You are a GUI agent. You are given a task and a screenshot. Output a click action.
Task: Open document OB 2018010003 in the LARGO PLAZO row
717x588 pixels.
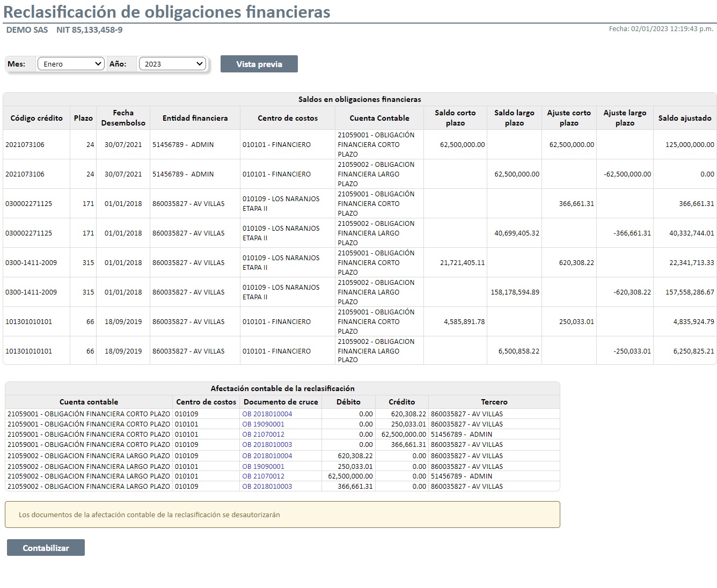[267, 487]
